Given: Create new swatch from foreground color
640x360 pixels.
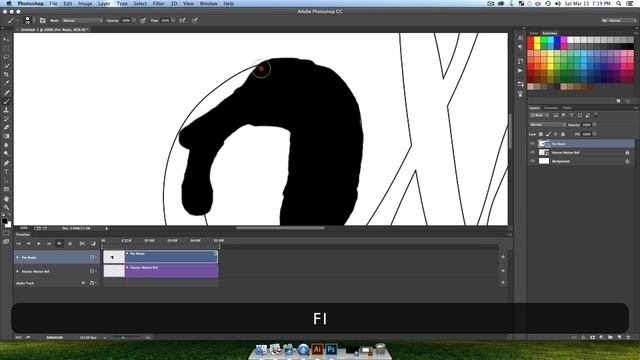Looking at the screenshot, I should [x=618, y=101].
